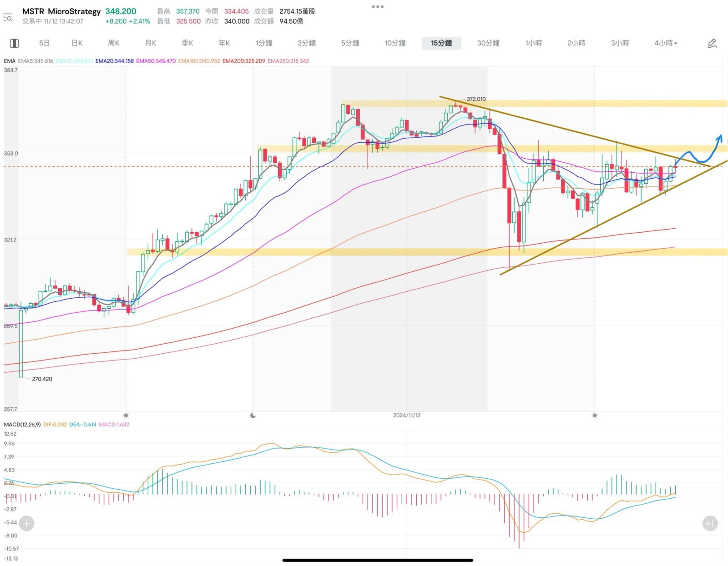
Task: Open the EMA indicator settings label
Action: click(10, 61)
